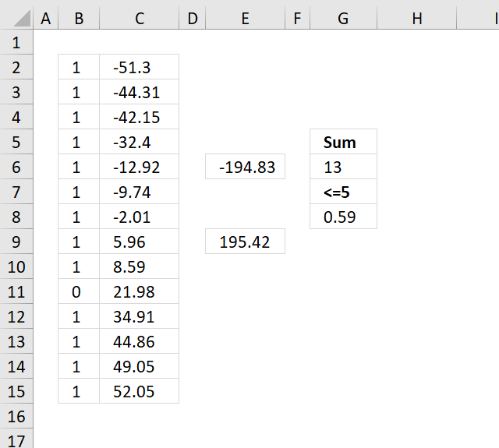Select the bold <=5 cell

coord(343,192)
